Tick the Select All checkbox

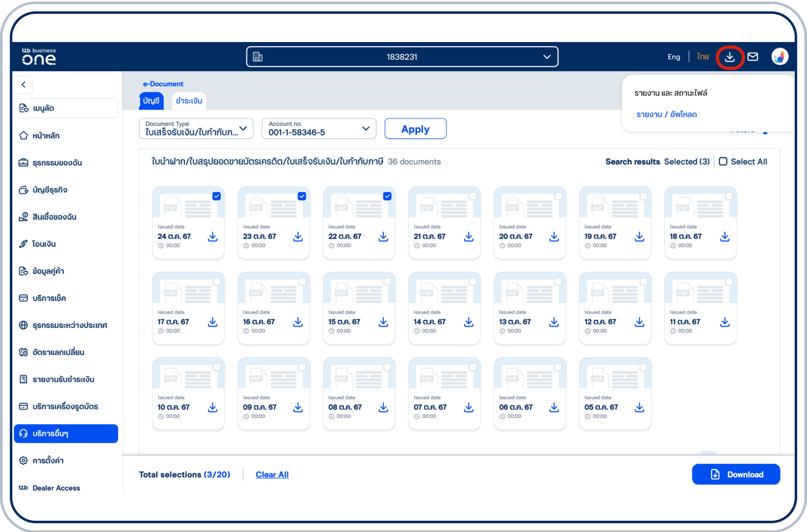pos(723,161)
